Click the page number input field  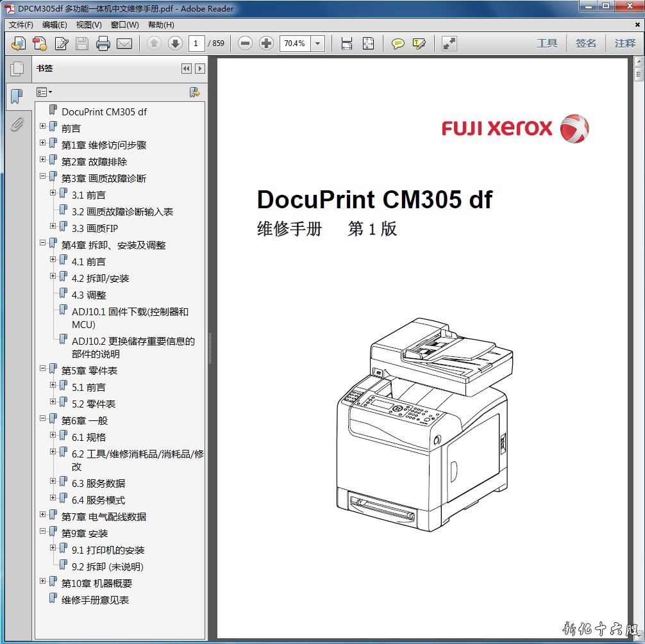197,44
